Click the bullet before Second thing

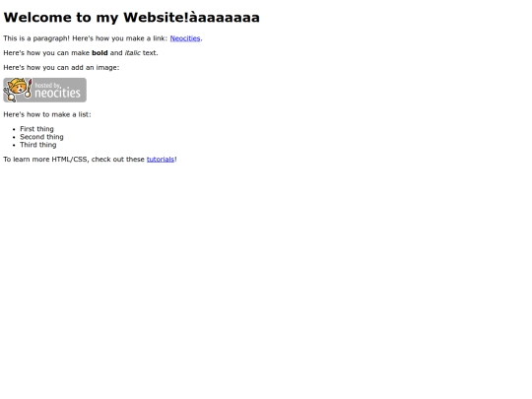14,137
